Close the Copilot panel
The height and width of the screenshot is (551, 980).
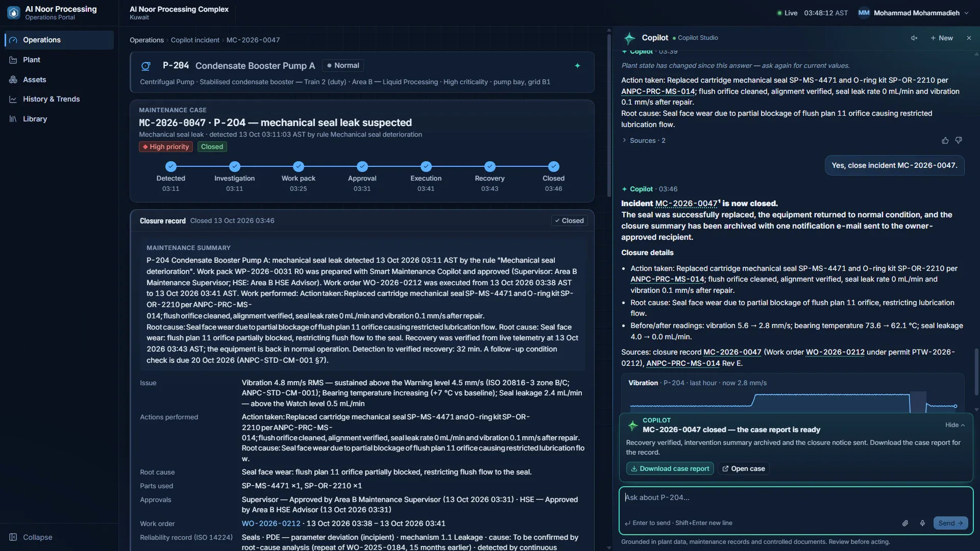pyautogui.click(x=969, y=38)
